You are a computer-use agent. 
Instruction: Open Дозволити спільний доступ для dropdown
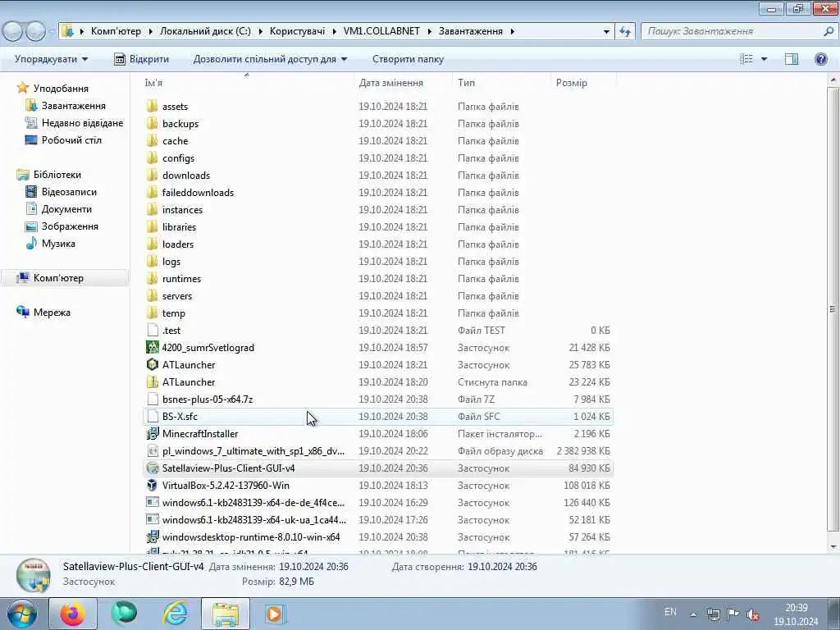[270, 59]
